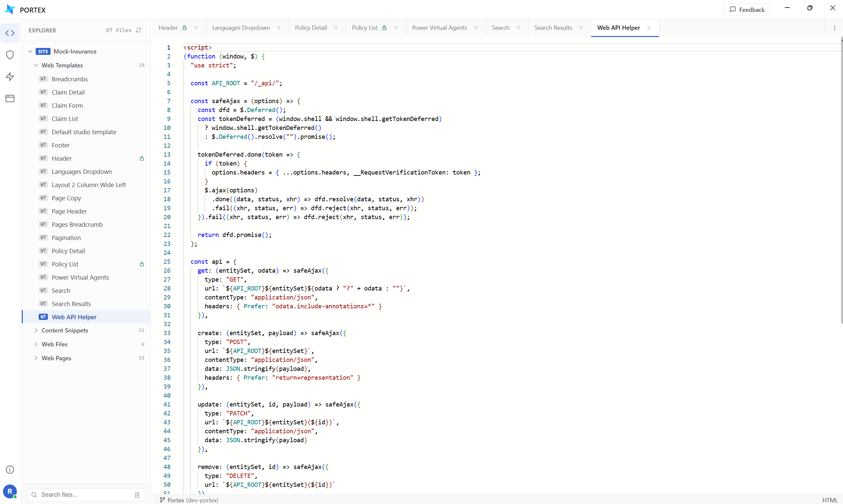This screenshot has width=843, height=504.
Task: Click the Feedback button
Action: coord(747,10)
